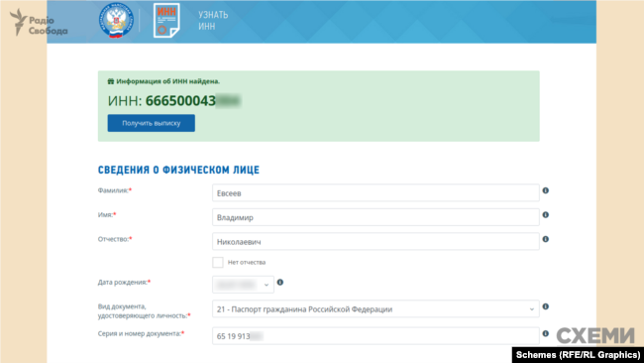Image resolution: width=644 pixels, height=363 pixels.
Task: Click the СВЕДЕНИЯ О ФИЗИЧЕСКОМ ЛИЦЕ heading
Action: tap(178, 170)
